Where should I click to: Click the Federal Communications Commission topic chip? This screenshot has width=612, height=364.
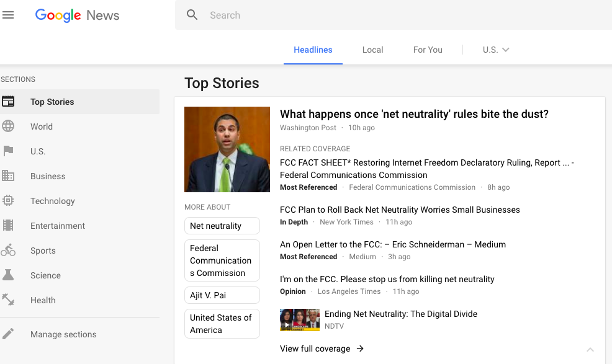222,260
